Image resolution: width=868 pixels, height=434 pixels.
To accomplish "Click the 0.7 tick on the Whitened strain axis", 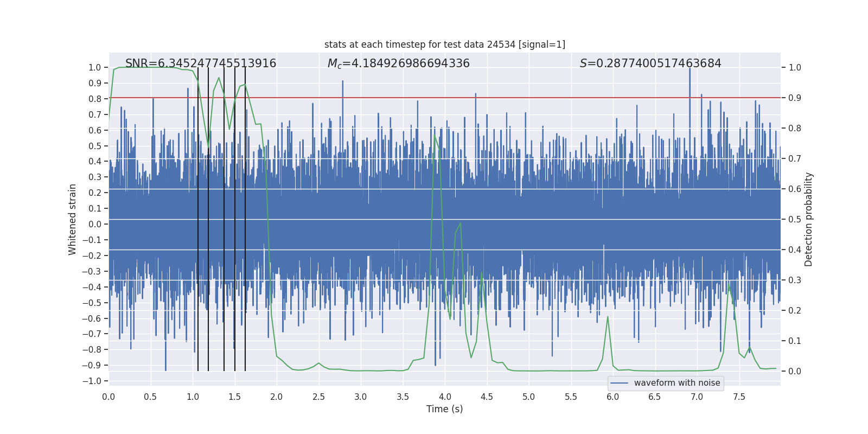I will (x=95, y=114).
